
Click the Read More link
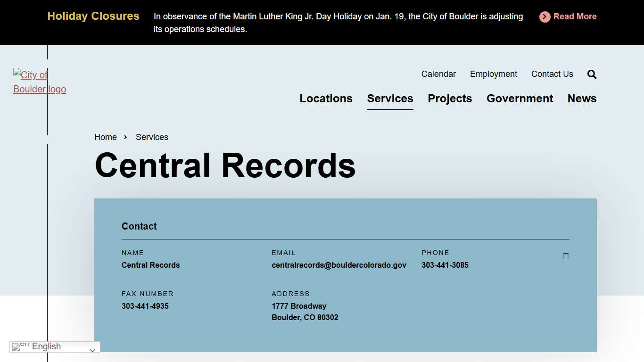[x=576, y=16]
